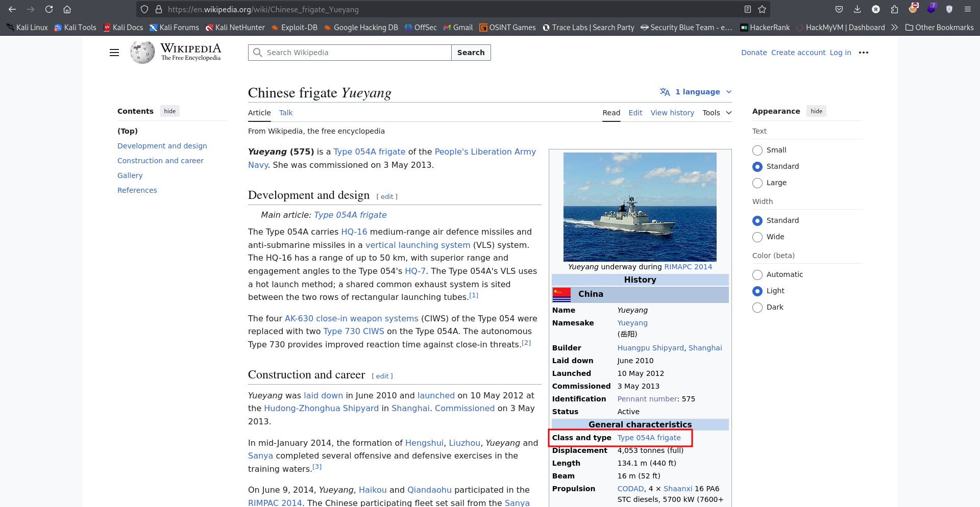
Task: Open browser downloads icon
Action: coord(857,9)
